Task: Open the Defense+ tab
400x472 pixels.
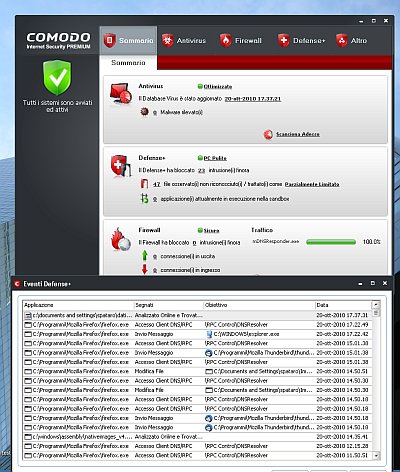Action: point(301,40)
